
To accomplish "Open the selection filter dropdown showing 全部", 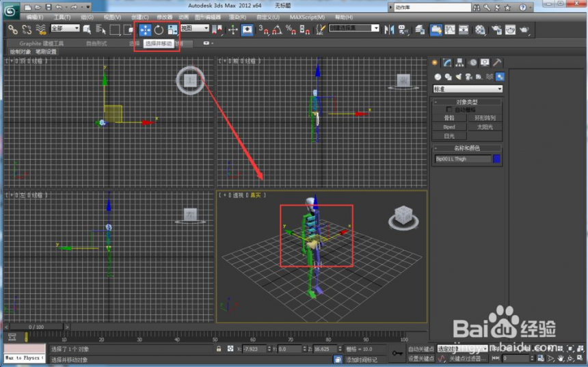I will (65, 28).
